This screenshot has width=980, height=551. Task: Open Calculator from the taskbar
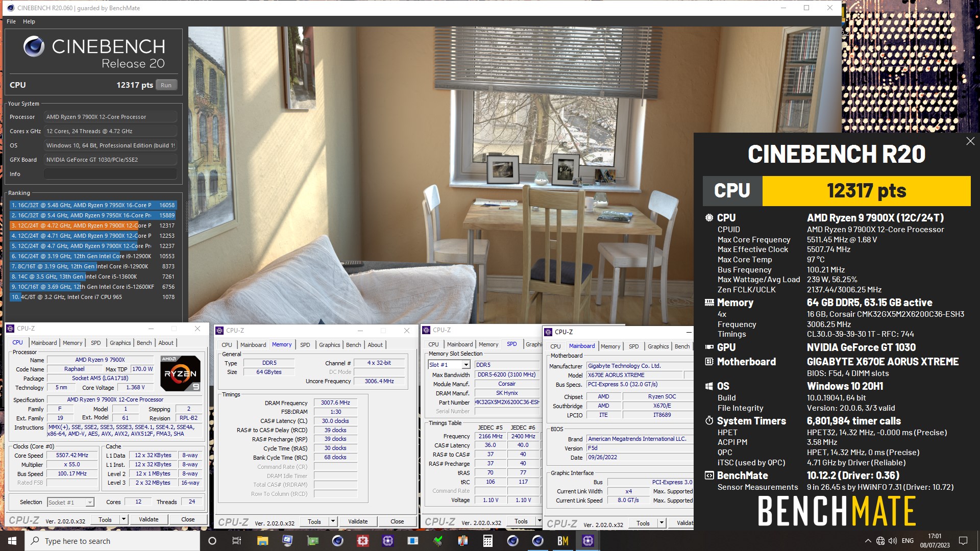click(x=487, y=541)
